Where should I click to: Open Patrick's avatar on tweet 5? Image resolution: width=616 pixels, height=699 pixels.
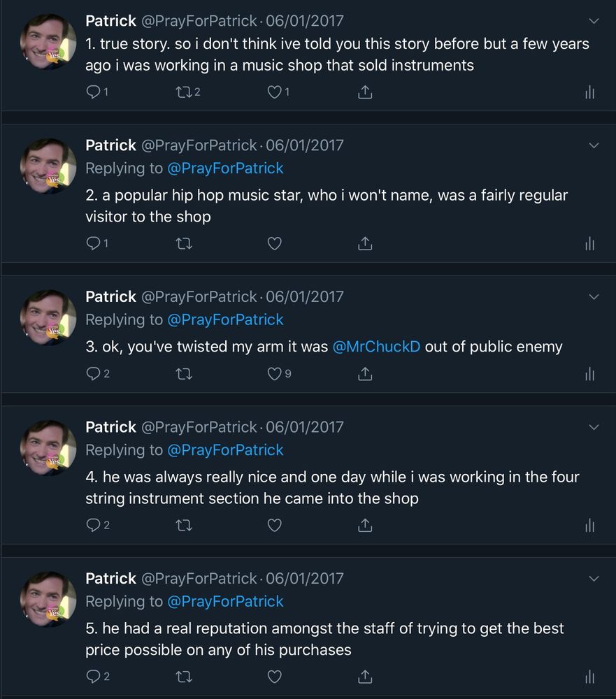[x=48, y=599]
